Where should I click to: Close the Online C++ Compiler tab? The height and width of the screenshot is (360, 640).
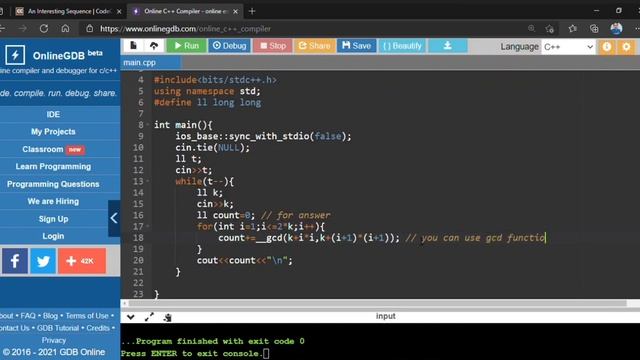click(x=236, y=11)
